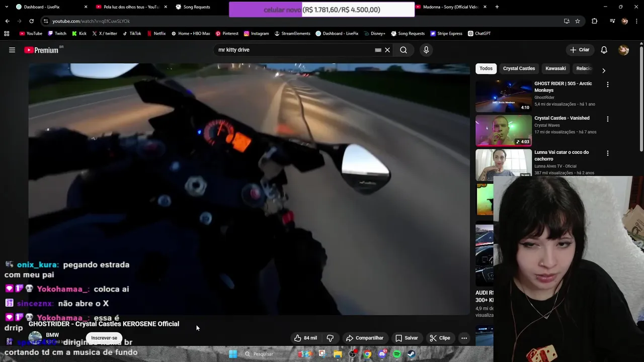Open File Explorer from the taskbar
The image size is (644, 362).
point(338,354)
